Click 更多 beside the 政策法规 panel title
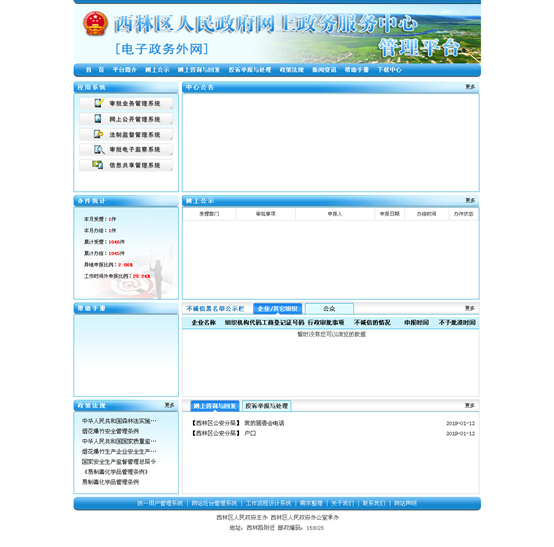This screenshot has width=554, height=547. click(169, 405)
